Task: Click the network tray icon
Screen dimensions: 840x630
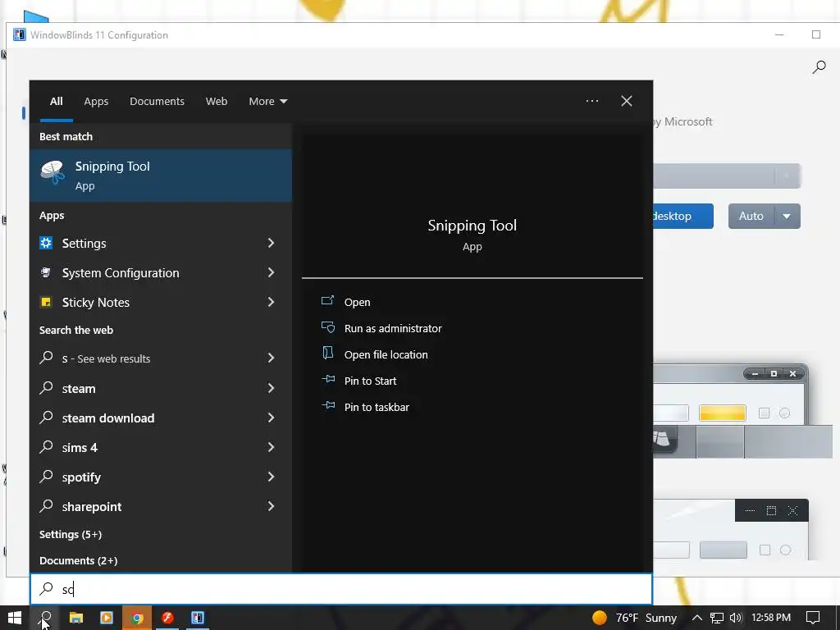Action: click(x=717, y=618)
